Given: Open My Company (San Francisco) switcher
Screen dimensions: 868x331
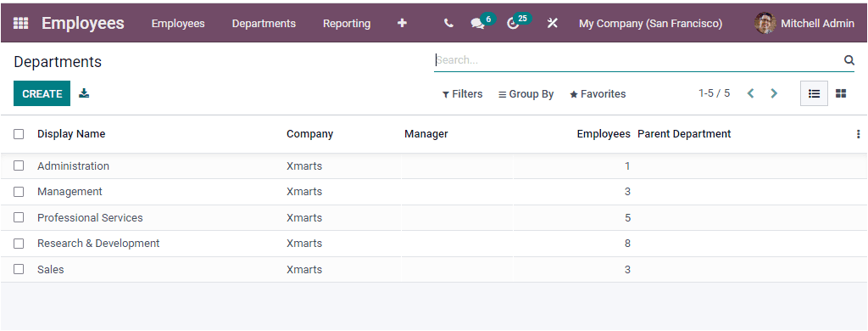Looking at the screenshot, I should 650,23.
